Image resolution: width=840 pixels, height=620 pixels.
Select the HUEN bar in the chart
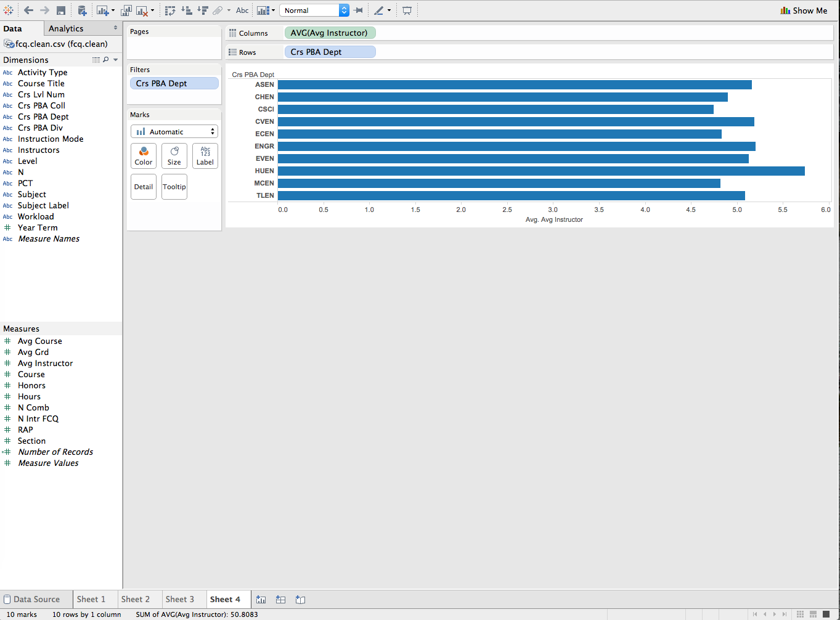541,171
